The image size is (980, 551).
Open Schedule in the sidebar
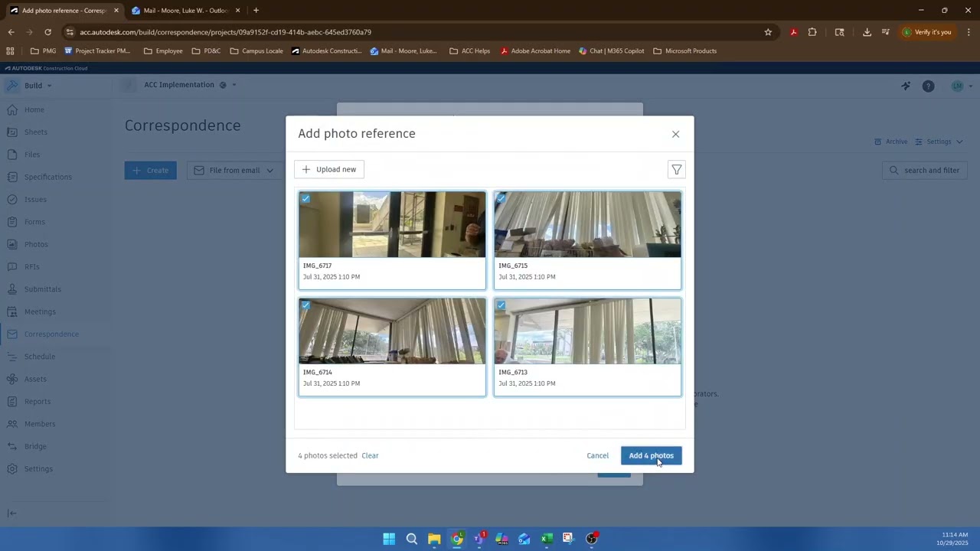pos(39,357)
